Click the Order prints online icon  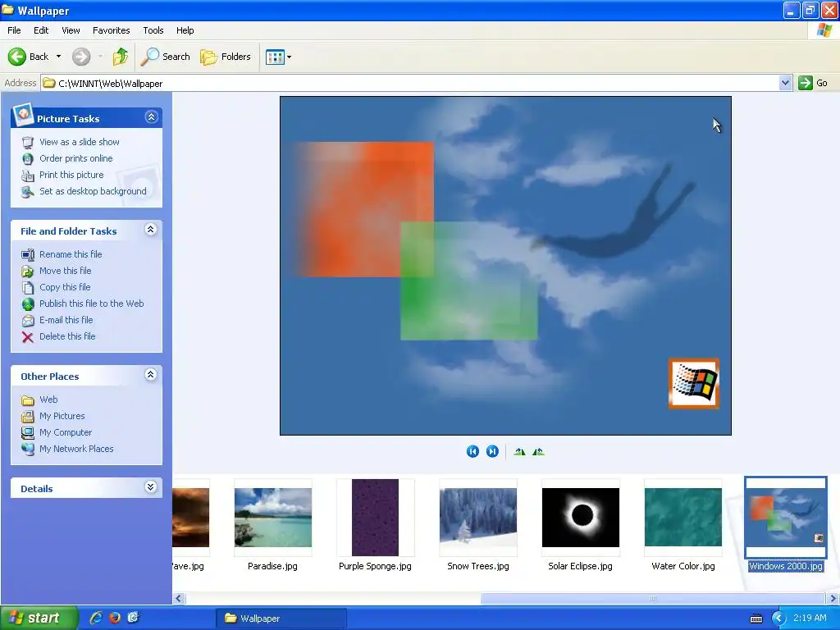(x=28, y=158)
